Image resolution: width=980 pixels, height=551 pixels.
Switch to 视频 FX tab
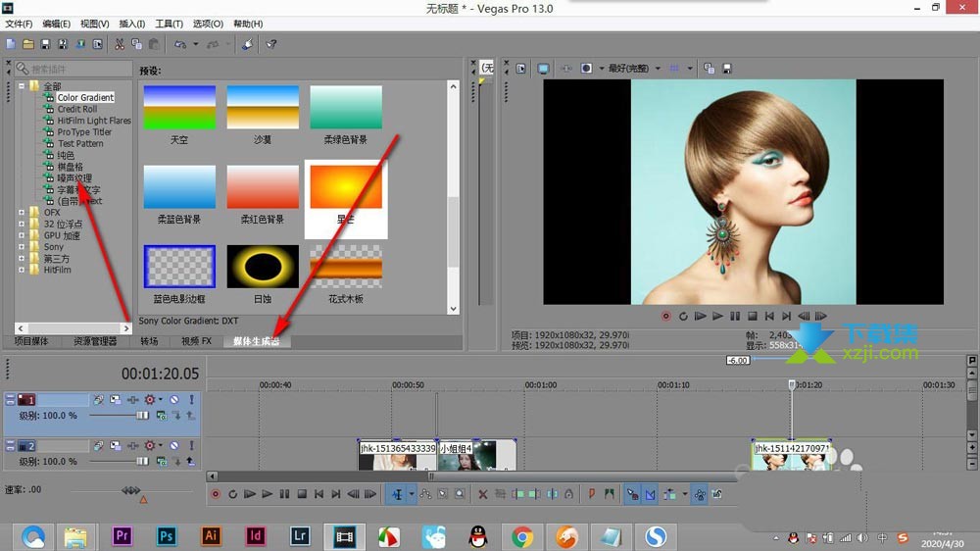pos(196,341)
